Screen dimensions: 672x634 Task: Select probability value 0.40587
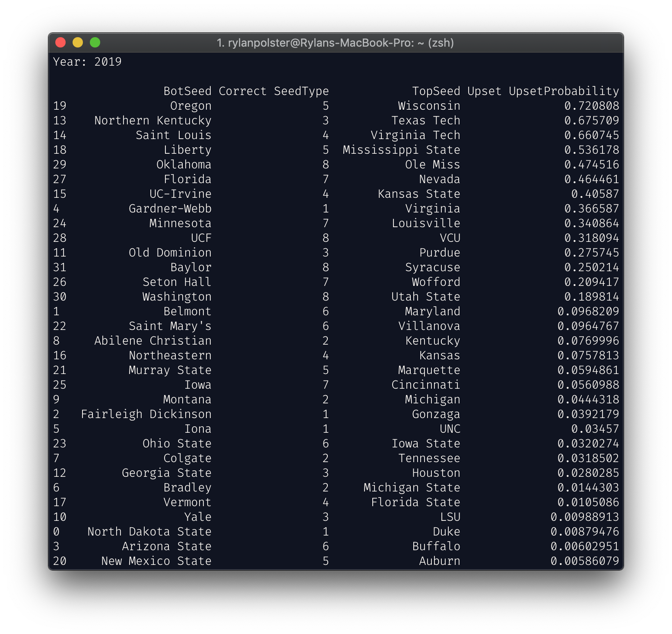coord(595,194)
